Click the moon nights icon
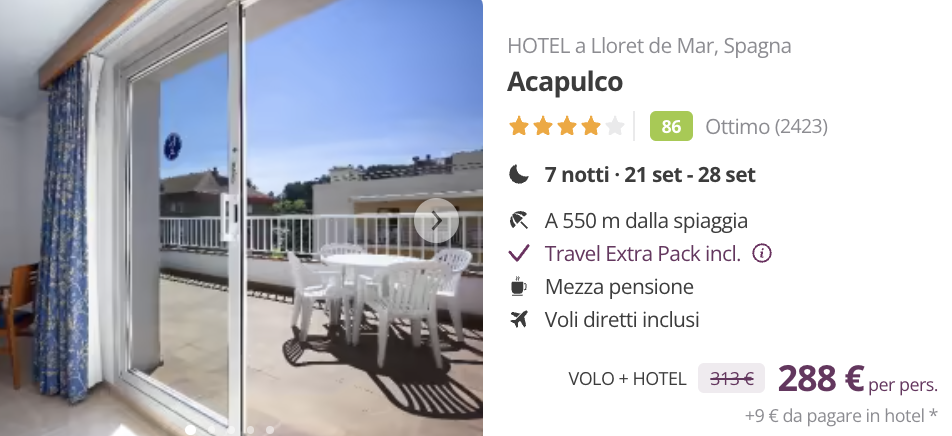Screen dimensions: 952x436 tap(519, 175)
